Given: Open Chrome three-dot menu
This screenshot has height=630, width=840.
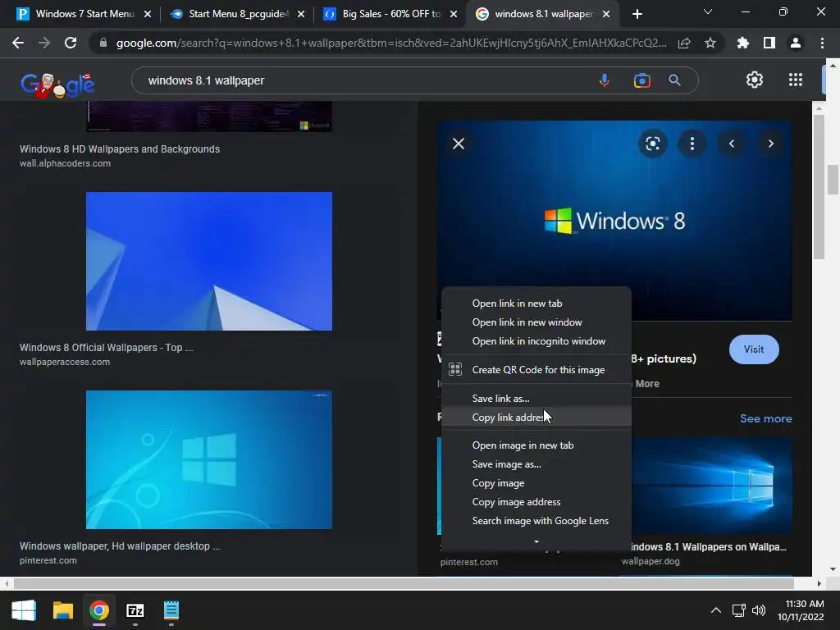Looking at the screenshot, I should click(822, 43).
